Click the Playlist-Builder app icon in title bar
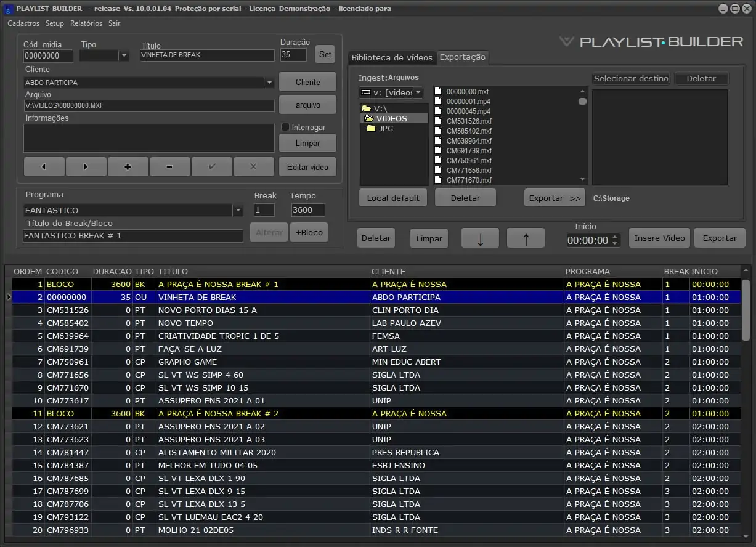This screenshot has width=756, height=547. (8, 9)
